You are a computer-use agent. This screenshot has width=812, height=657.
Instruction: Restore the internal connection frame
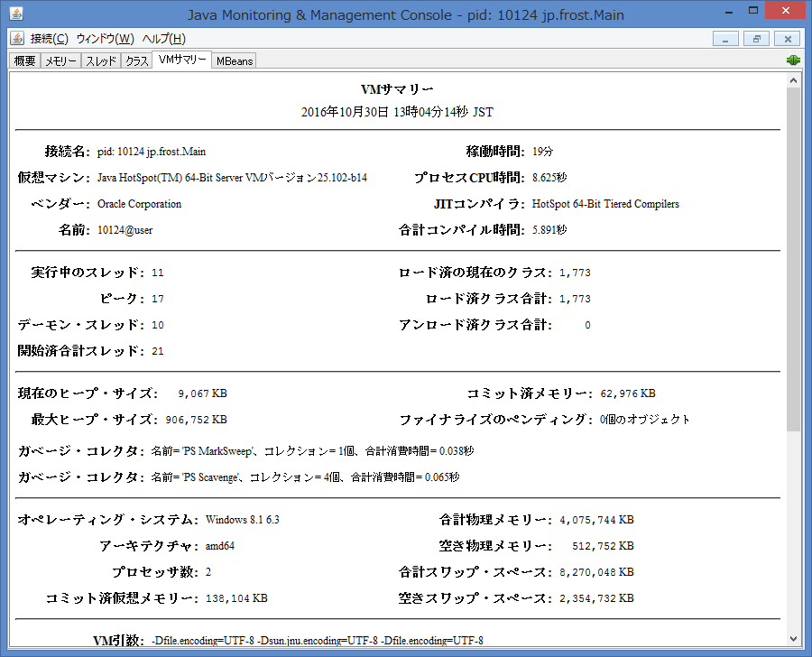tap(755, 39)
